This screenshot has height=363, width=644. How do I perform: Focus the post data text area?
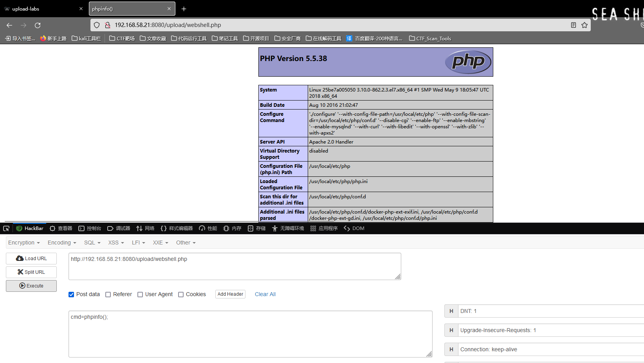click(x=251, y=334)
